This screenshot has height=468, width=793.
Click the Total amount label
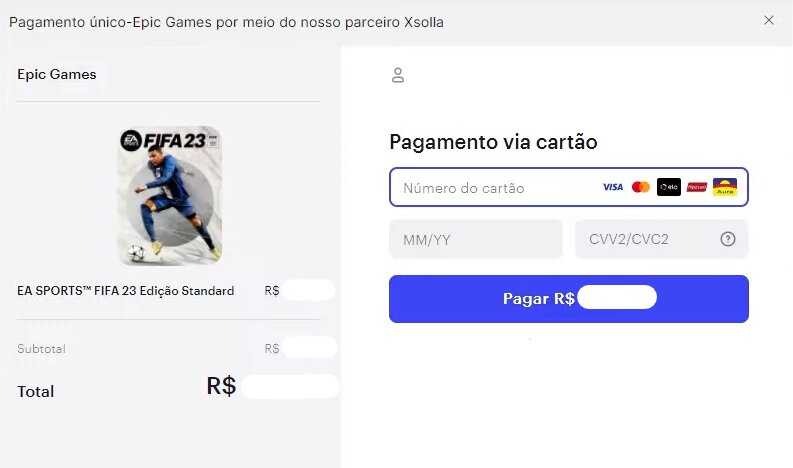click(35, 392)
